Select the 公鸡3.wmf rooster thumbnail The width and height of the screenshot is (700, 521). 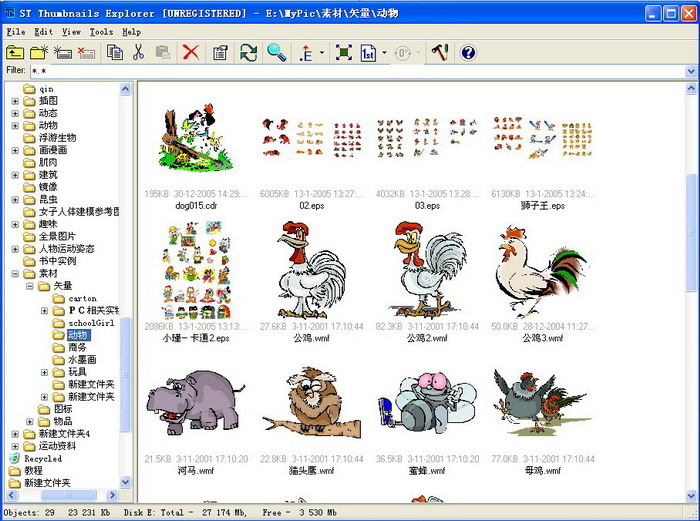coord(543,271)
